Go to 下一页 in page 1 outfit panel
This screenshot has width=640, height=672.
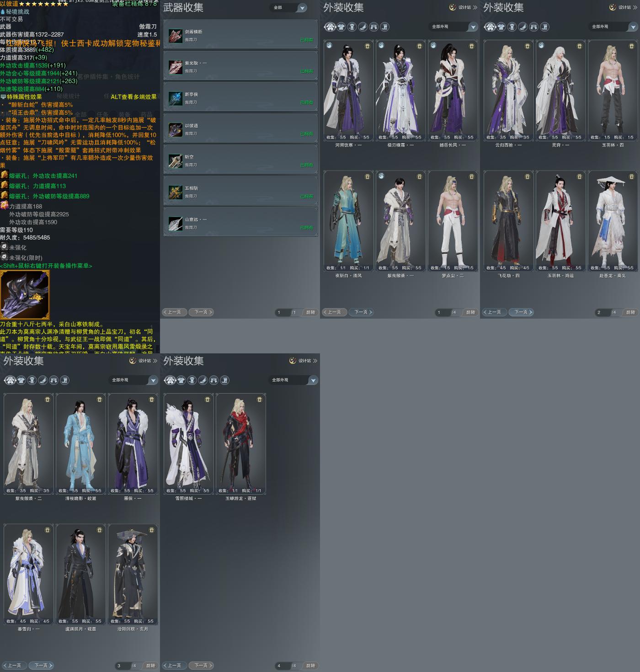(361, 312)
